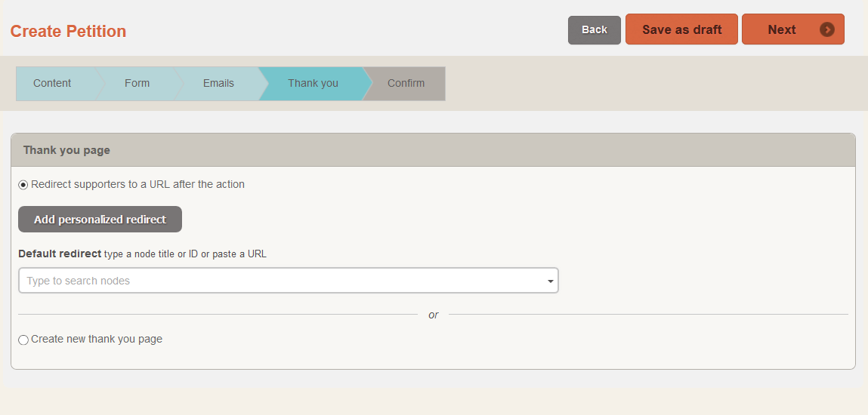Add personalized redirect
The image size is (868, 415).
(x=100, y=220)
